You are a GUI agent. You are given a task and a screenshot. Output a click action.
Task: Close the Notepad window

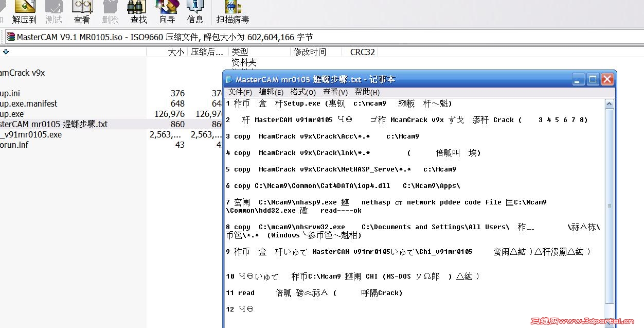click(x=607, y=79)
